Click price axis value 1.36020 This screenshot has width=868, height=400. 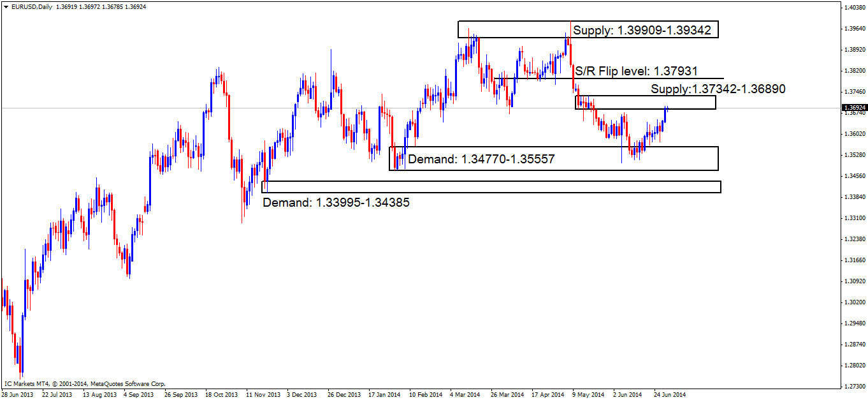point(854,133)
